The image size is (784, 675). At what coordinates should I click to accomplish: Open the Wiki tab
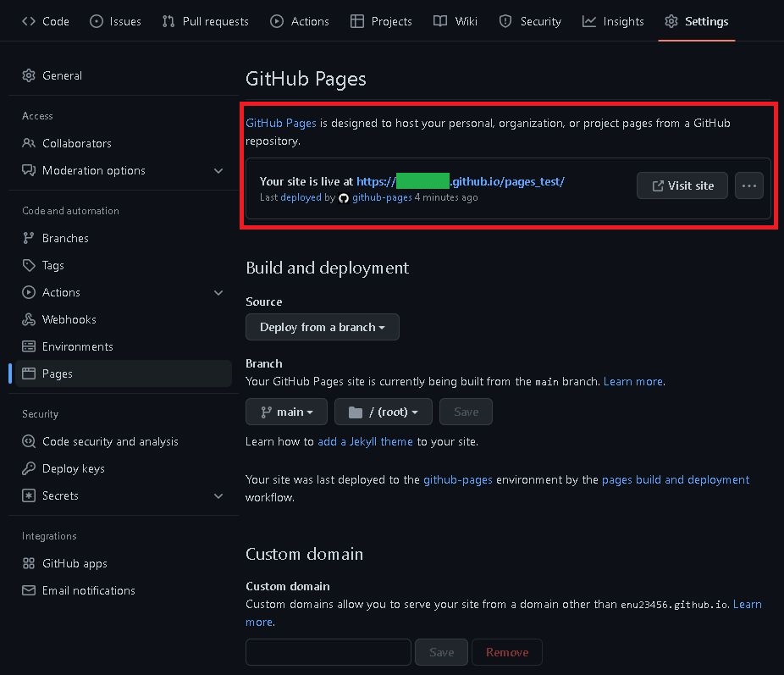tap(455, 21)
